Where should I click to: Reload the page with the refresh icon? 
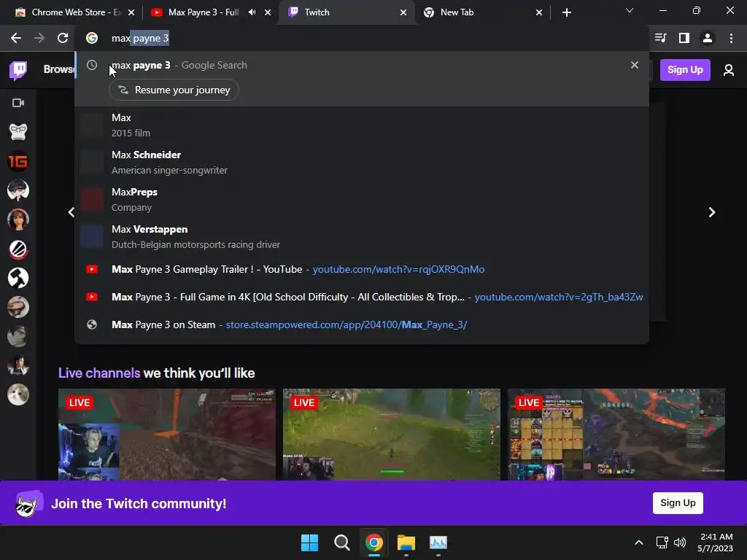pos(63,38)
